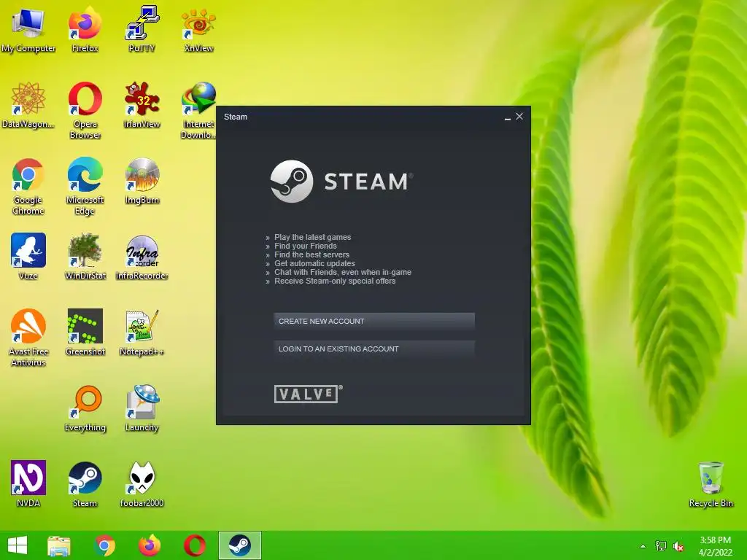747x560 pixels.
Task: Select the Notepad++ desktop shortcut
Action: pos(142,332)
